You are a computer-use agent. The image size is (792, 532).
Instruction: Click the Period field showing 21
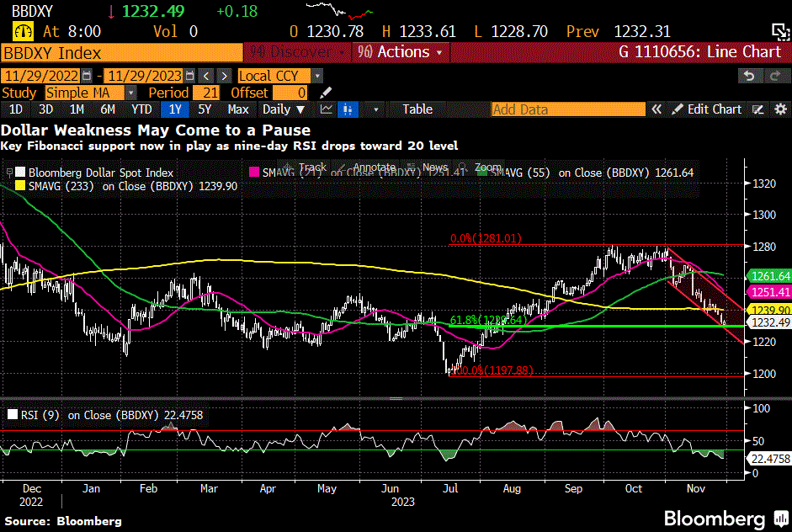click(205, 93)
